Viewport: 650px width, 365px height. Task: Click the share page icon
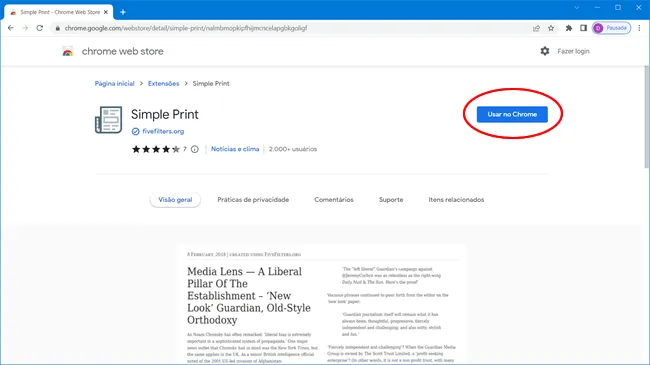tap(536, 28)
